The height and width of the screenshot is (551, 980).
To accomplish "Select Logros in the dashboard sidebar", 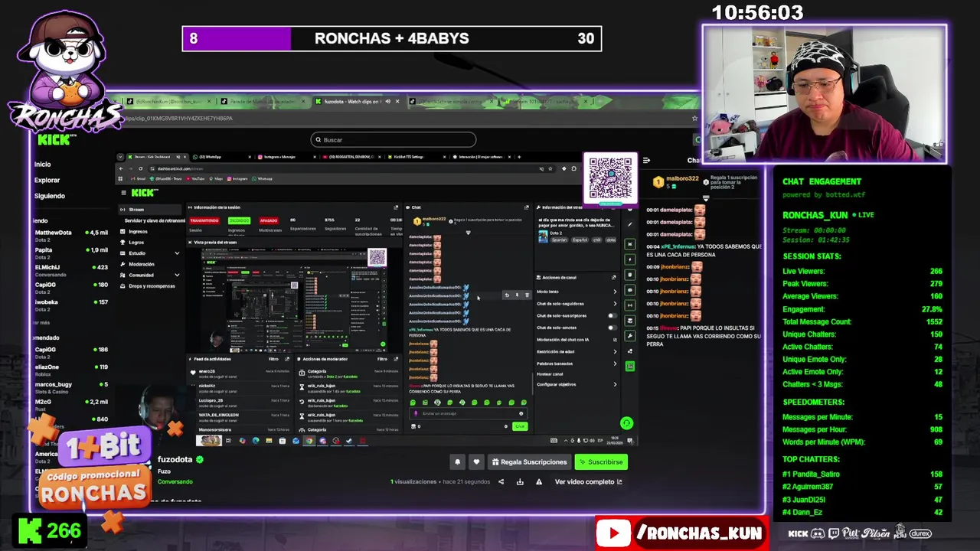I will coord(136,242).
